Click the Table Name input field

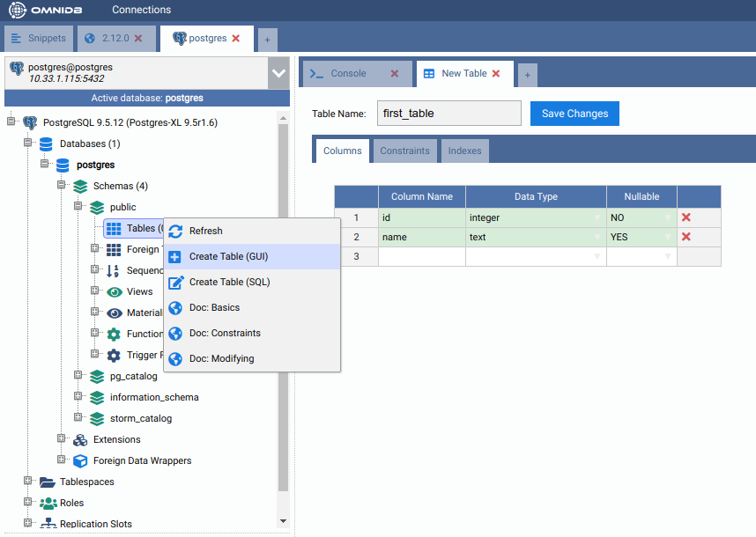448,114
